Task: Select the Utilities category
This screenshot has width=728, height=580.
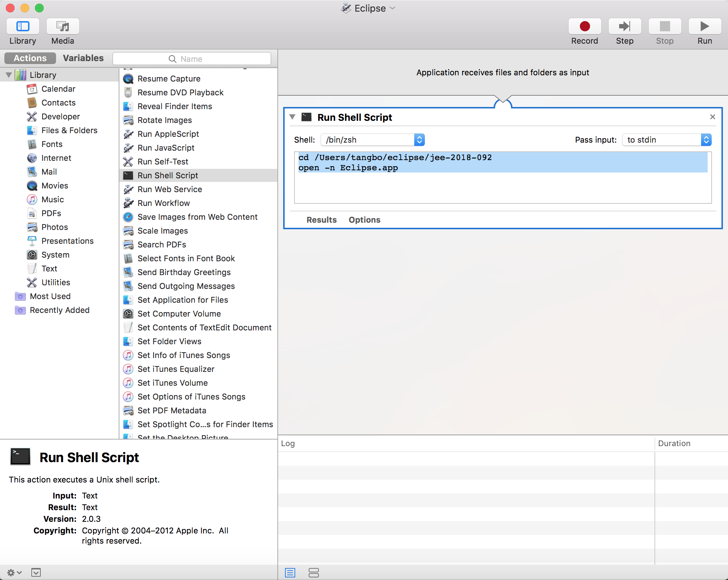Action: click(x=56, y=282)
